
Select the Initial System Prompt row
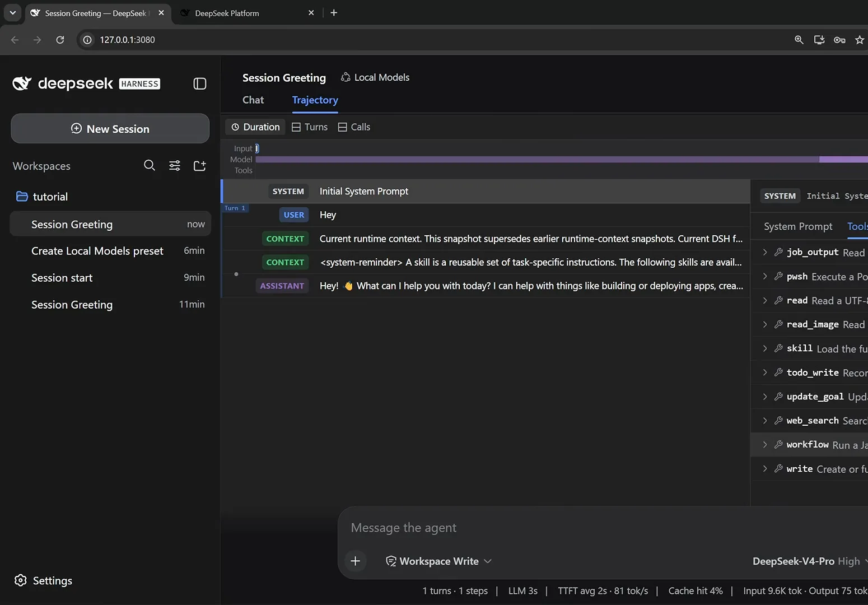coord(486,191)
